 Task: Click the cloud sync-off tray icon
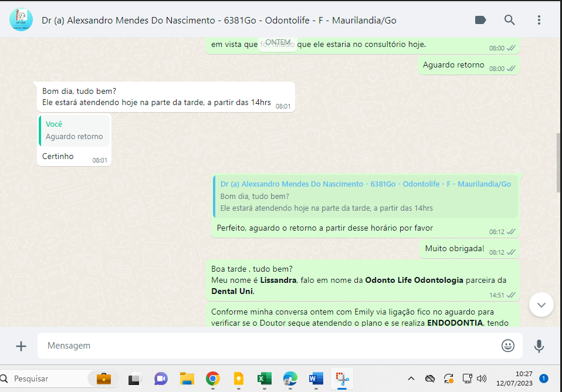point(430,379)
